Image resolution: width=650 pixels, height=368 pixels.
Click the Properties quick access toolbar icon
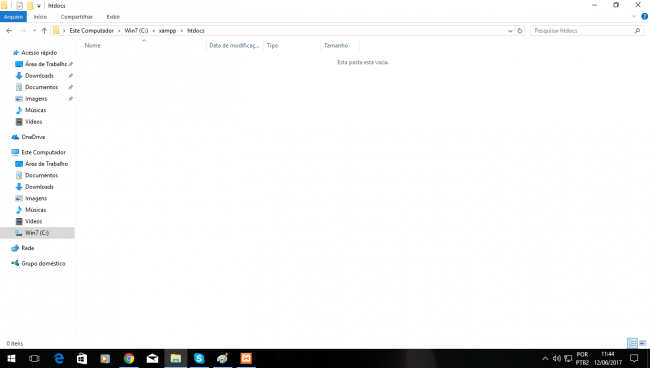pyautogui.click(x=19, y=6)
